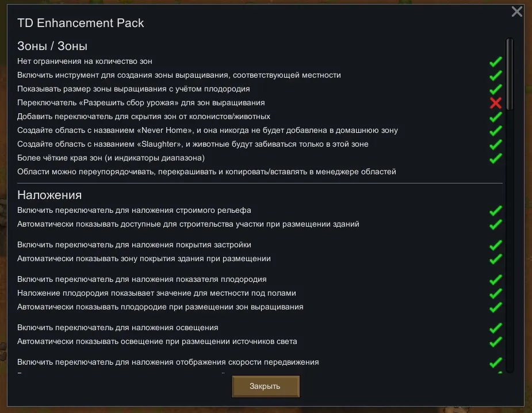This screenshot has width=532, height=413.
Task: Enable «Разрешить сбор урожая» switch via red X
Action: point(495,103)
